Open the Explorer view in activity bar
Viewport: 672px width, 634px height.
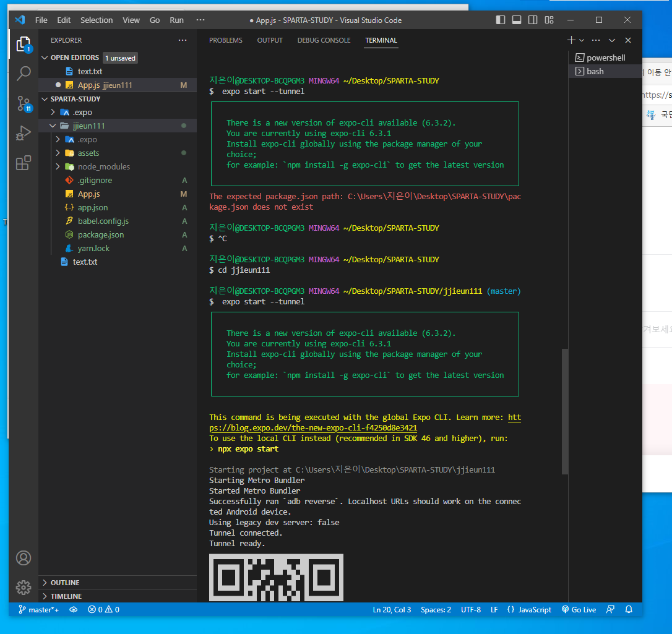pyautogui.click(x=23, y=44)
